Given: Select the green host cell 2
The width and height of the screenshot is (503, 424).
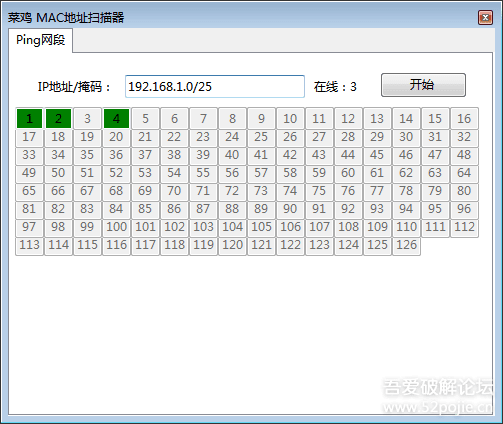Looking at the screenshot, I should click(58, 118).
